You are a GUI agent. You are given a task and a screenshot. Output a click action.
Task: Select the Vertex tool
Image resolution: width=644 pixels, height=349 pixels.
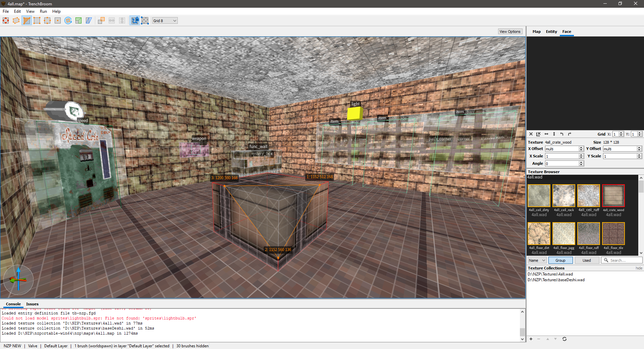[37, 20]
